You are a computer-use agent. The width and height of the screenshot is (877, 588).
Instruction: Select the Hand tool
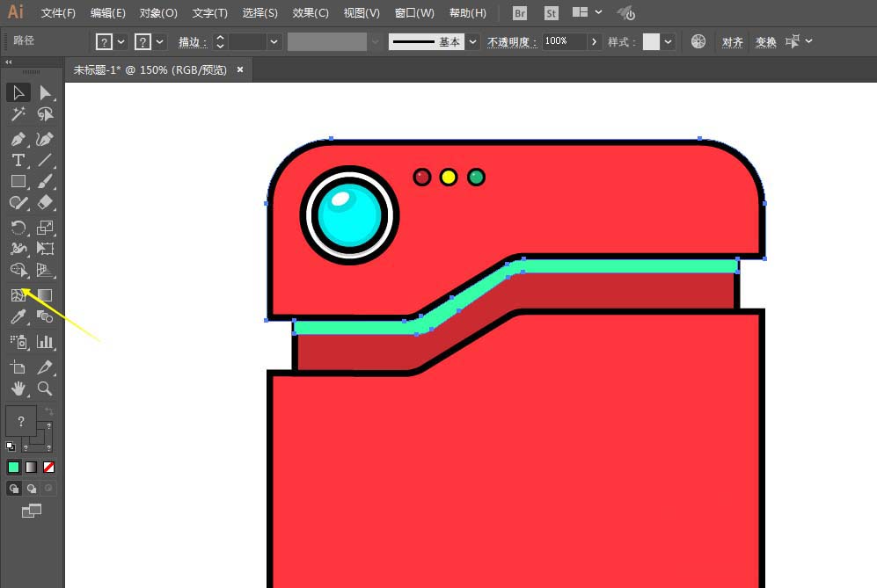coord(18,388)
